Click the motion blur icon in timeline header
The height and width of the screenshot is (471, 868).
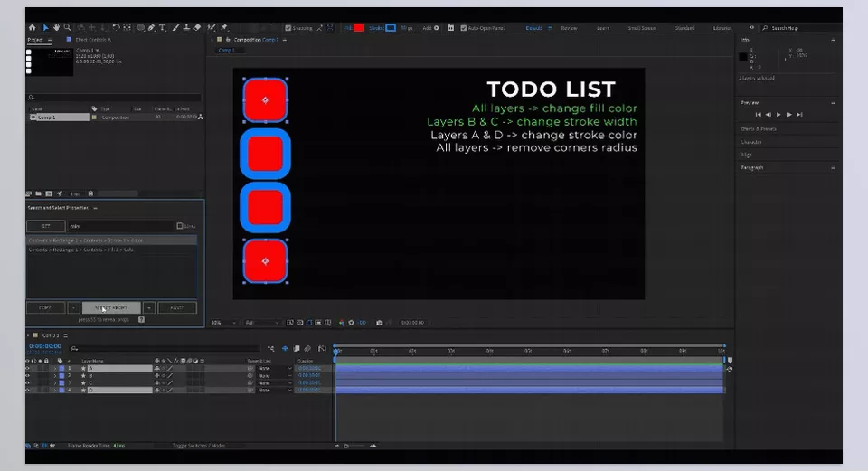tap(307, 349)
